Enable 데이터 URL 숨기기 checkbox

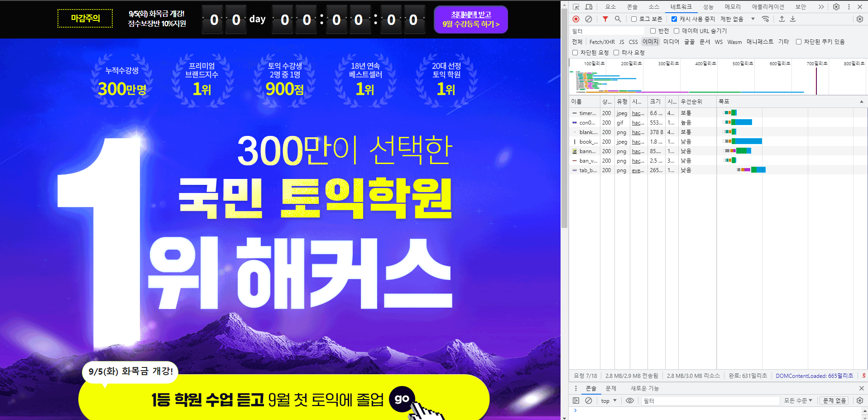pos(676,31)
